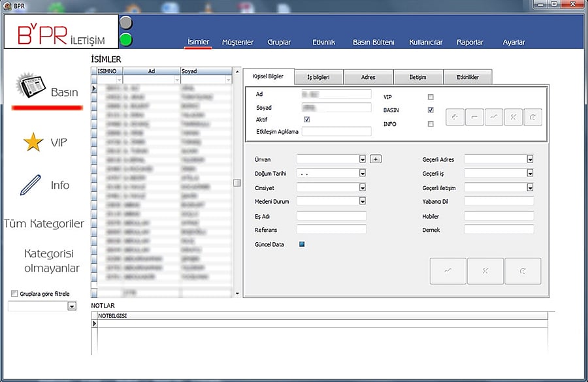Cancel edit with X beside BASIN checkbox

[x=514, y=117]
